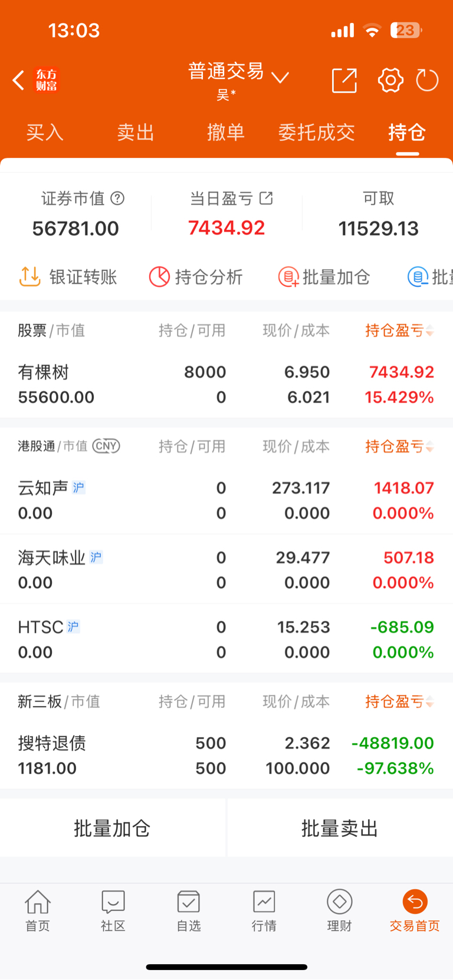Tap the 港股通/市值 section header
453x980 pixels.
52,446
